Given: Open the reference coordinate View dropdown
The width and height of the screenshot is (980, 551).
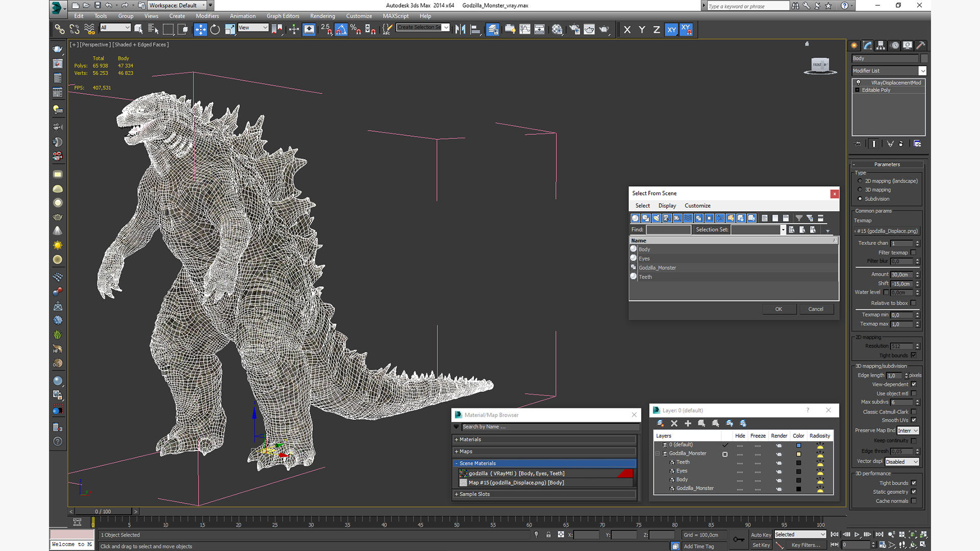Looking at the screenshot, I should click(x=253, y=28).
